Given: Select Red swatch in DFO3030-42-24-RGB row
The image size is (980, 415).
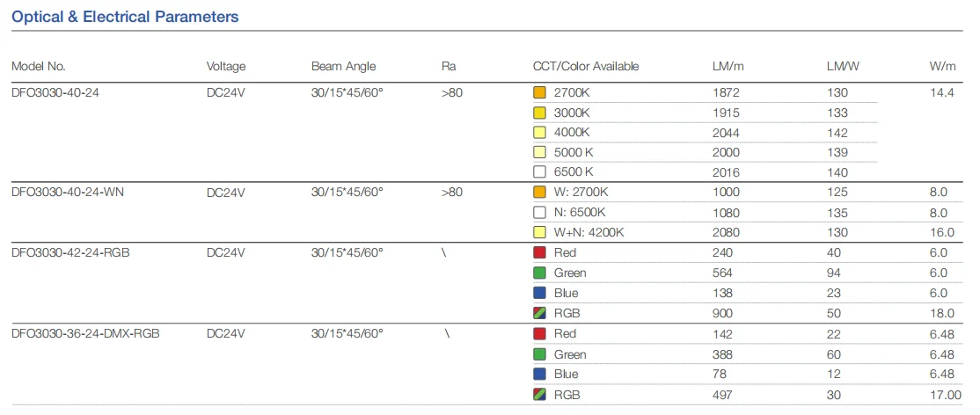Looking at the screenshot, I should pyautogui.click(x=540, y=253).
